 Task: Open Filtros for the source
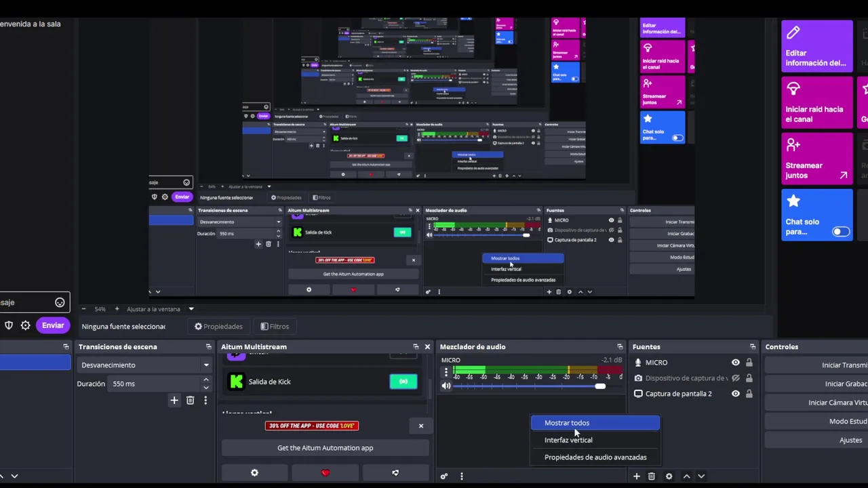pos(275,327)
